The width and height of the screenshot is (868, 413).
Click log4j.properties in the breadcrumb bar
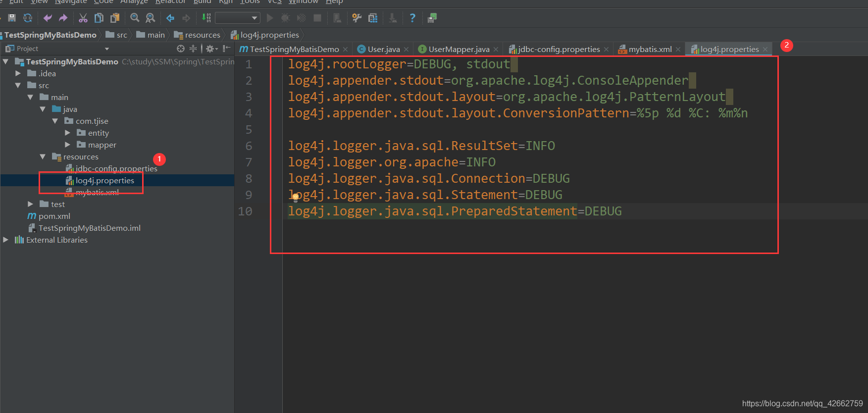click(265, 35)
